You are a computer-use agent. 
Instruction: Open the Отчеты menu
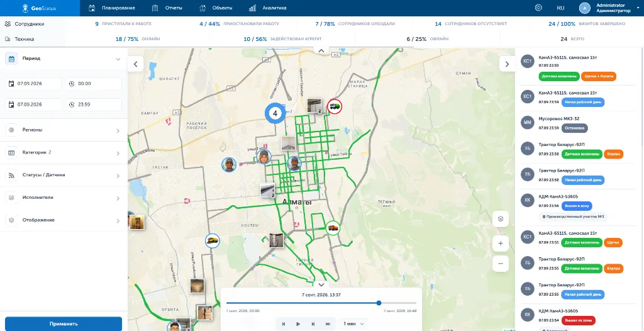point(167,8)
